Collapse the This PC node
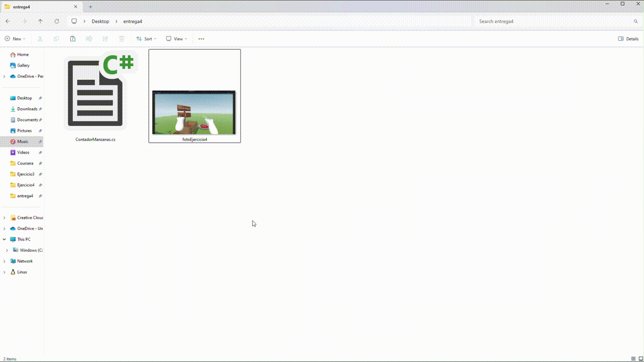 (x=4, y=239)
